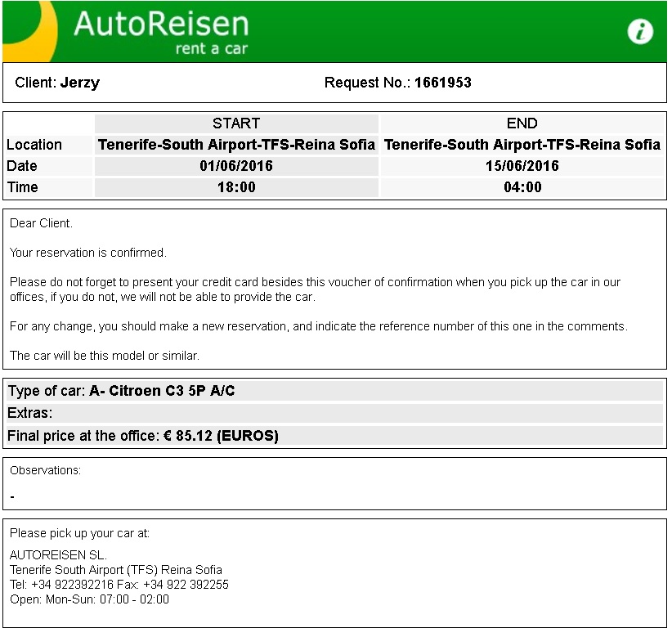
Task: Click AUTOREISEN SL. company name
Action: coord(58,555)
